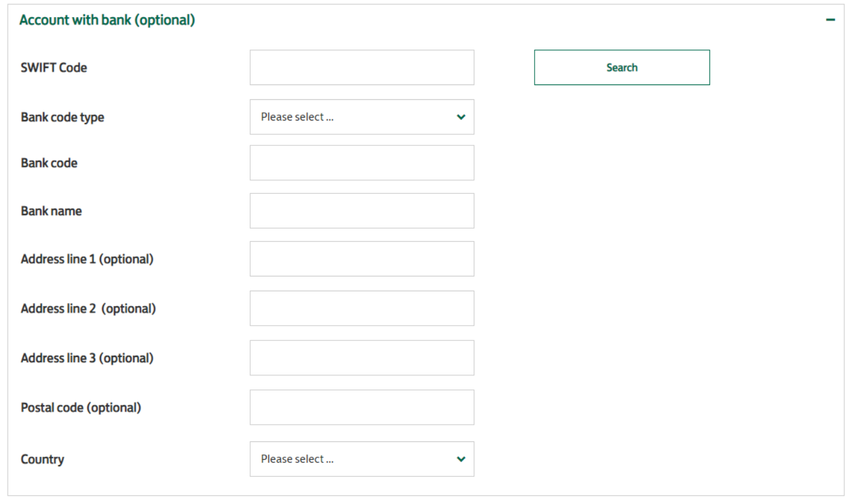Image resolution: width=855 pixels, height=504 pixels.
Task: Open the Bank code type dropdown
Action: 362,117
